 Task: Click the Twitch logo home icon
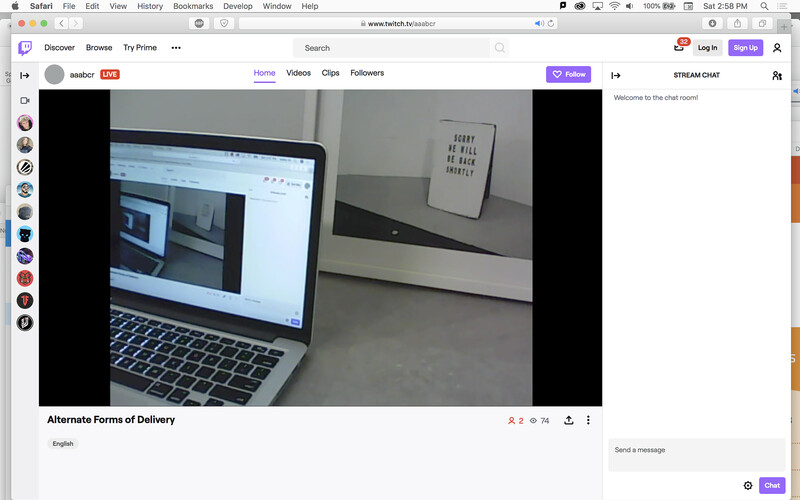point(25,48)
